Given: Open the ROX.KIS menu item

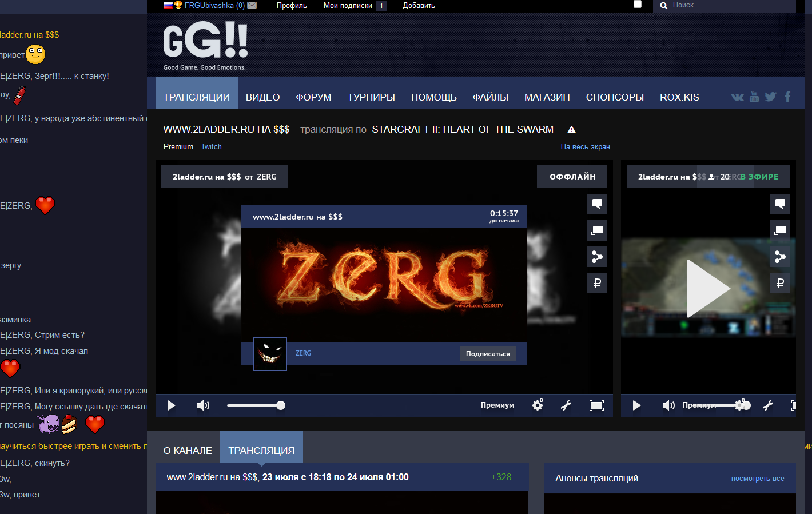Looking at the screenshot, I should [x=679, y=97].
